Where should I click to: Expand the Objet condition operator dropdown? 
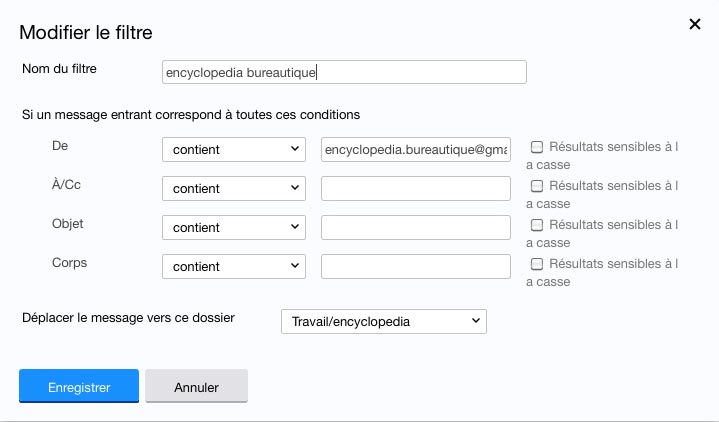(233, 227)
